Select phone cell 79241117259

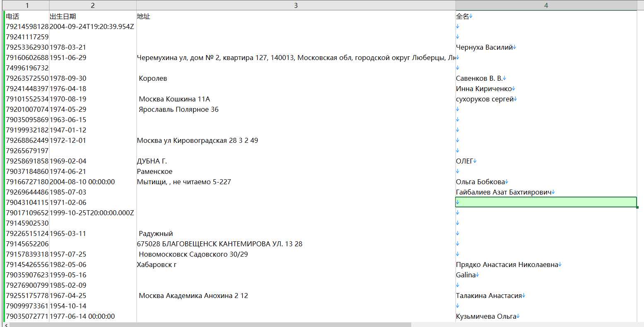point(27,37)
